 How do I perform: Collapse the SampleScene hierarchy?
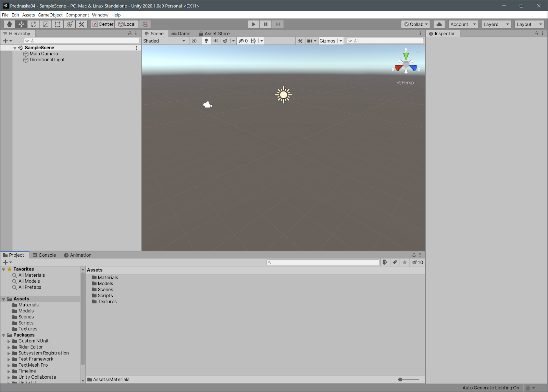tap(15, 48)
